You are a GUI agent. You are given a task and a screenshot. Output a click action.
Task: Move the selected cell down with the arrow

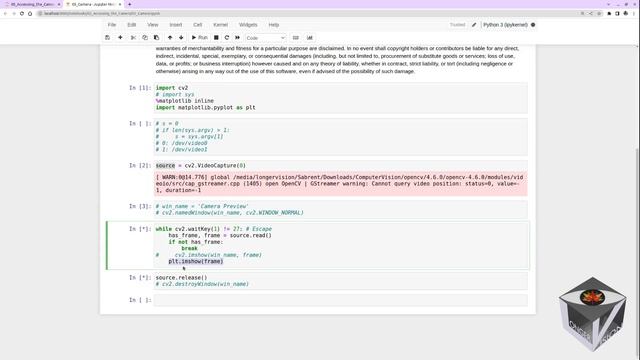(181, 38)
